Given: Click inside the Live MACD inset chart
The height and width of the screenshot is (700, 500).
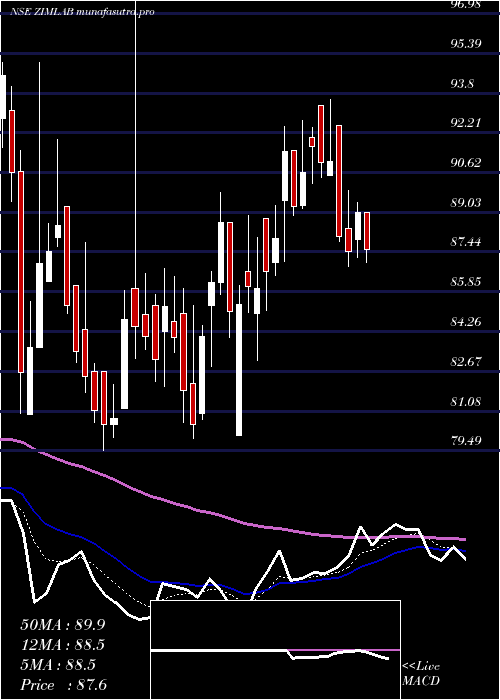Looking at the screenshot, I should (275, 650).
